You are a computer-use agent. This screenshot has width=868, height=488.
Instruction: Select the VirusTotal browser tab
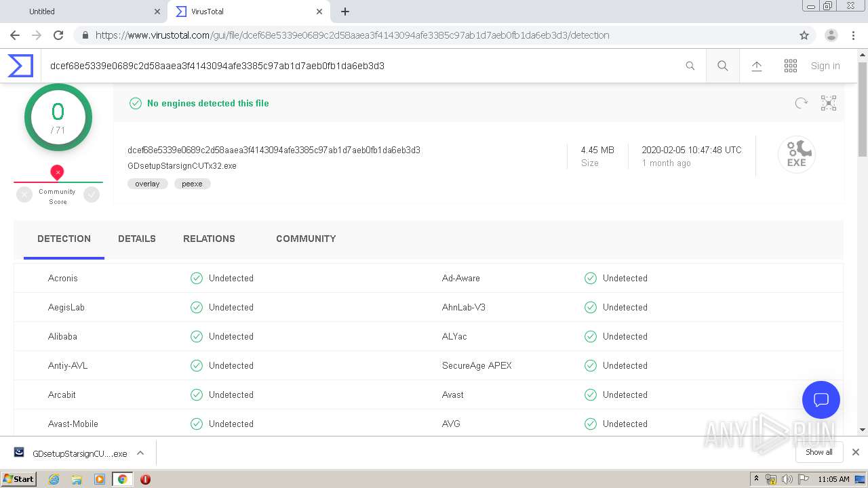(248, 12)
